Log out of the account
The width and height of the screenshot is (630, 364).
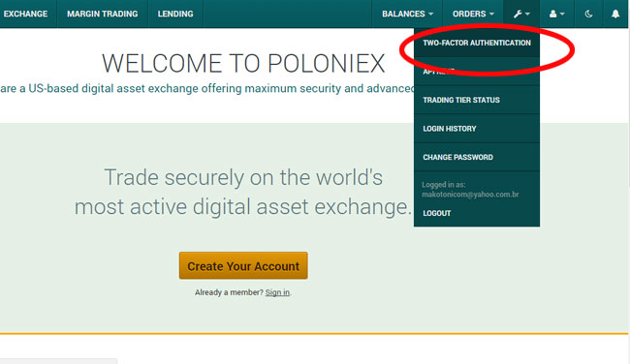[437, 213]
